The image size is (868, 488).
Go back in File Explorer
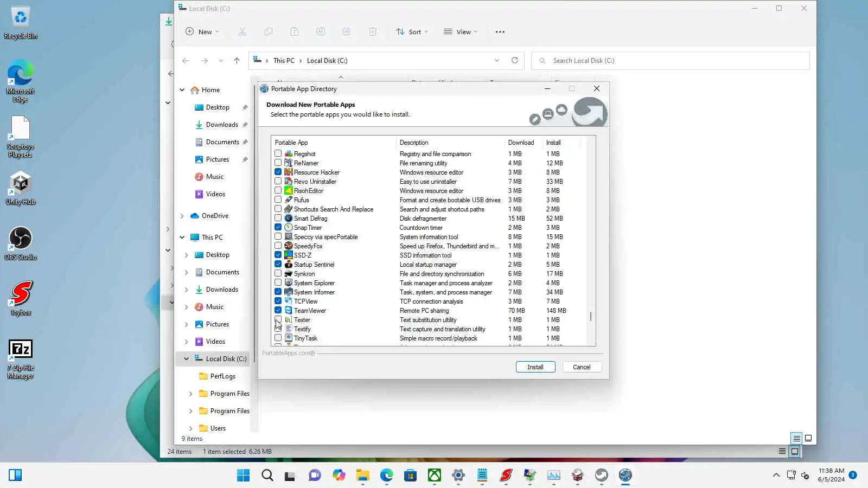coord(186,61)
